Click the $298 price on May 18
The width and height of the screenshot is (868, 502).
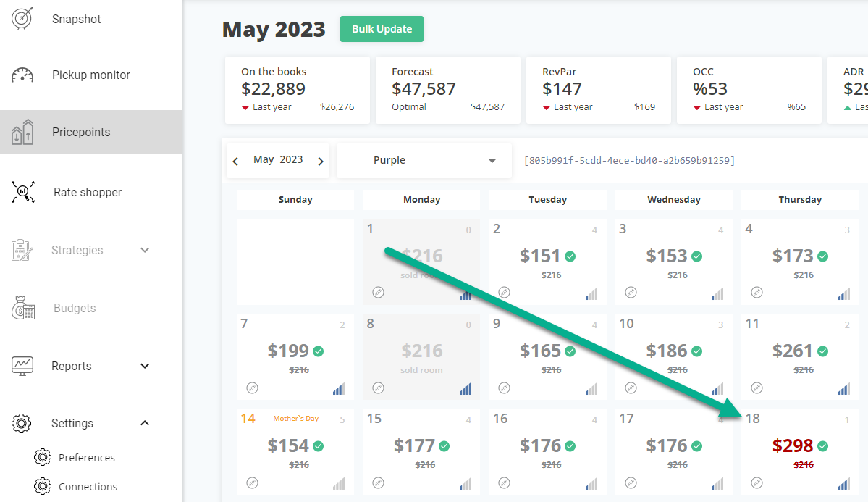click(x=793, y=445)
